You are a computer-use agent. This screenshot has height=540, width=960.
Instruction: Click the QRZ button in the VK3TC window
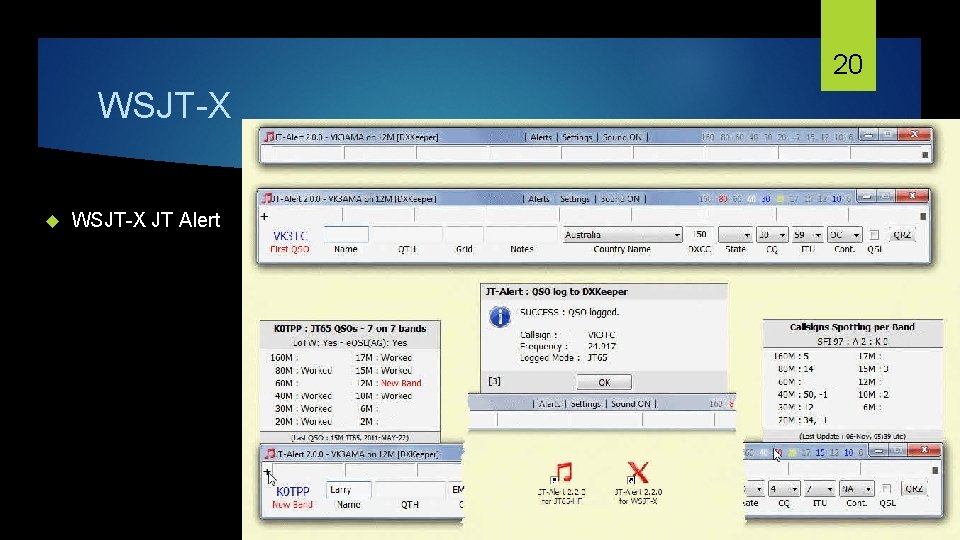click(x=901, y=235)
